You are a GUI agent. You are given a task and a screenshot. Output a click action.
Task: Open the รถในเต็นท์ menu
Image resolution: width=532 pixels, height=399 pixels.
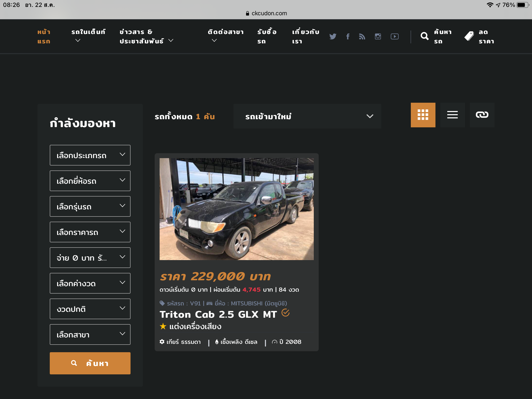88,32
